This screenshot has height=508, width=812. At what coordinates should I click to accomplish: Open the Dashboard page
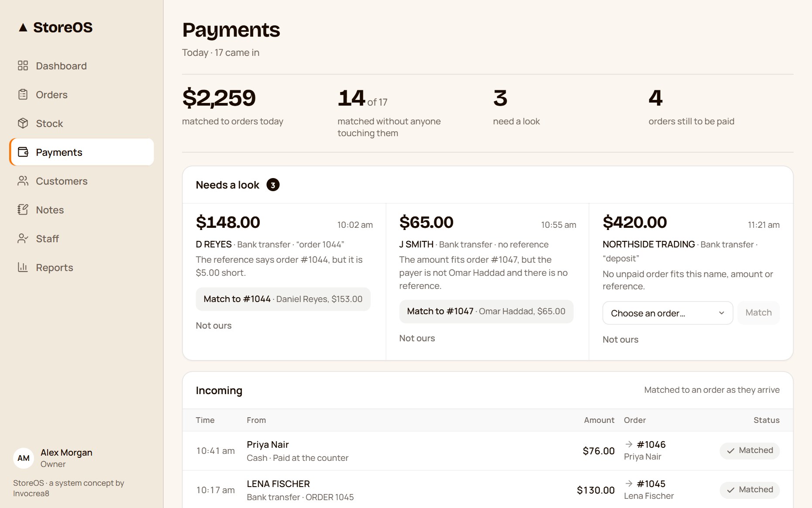(x=82, y=66)
